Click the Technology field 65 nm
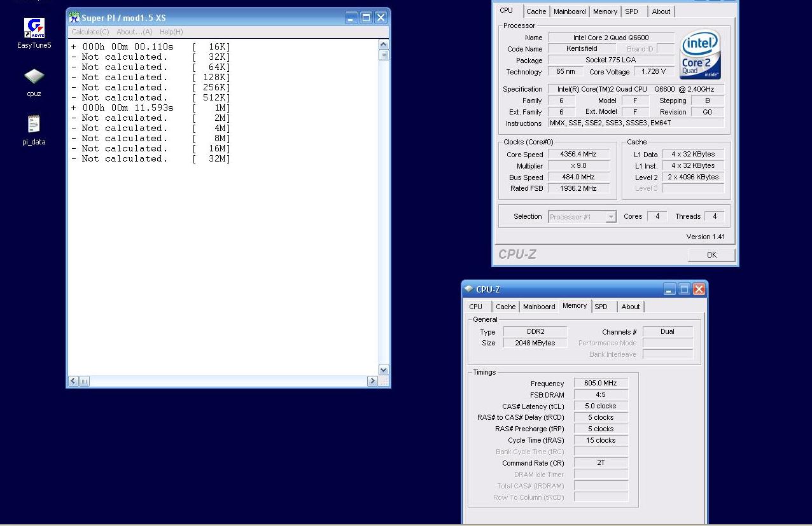Screen dimensions: 812x526 (565, 72)
